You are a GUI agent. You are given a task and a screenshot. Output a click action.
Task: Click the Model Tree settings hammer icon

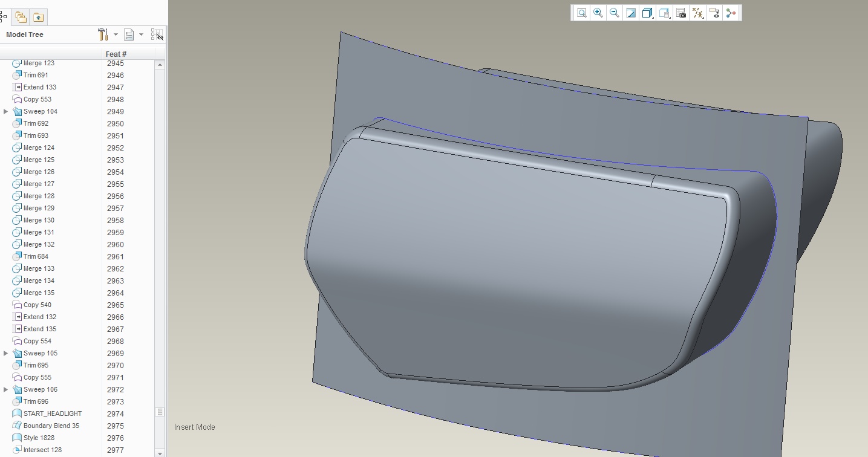(103, 34)
